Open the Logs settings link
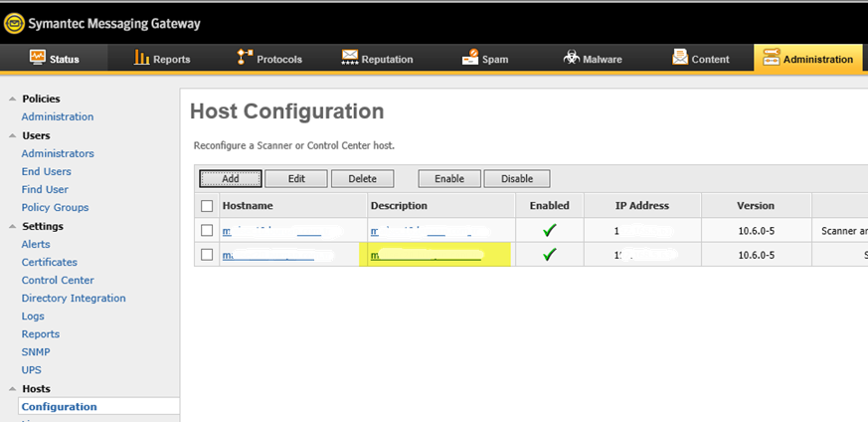Image resolution: width=868 pixels, height=422 pixels. click(33, 316)
